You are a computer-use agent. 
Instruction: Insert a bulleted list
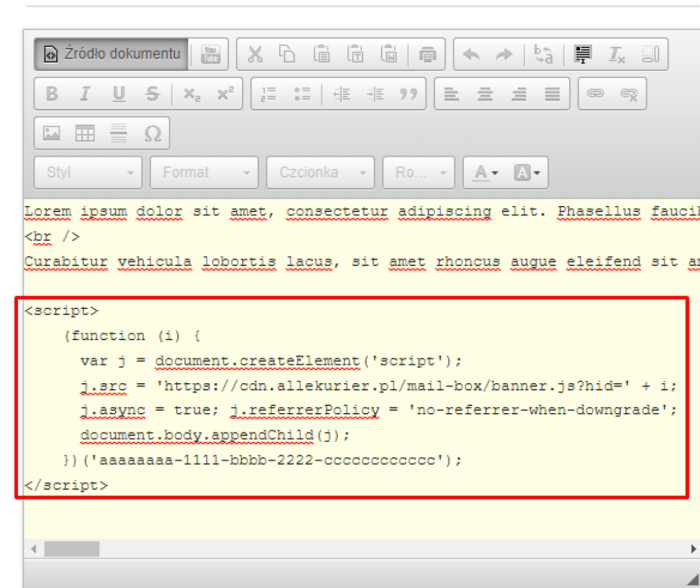tap(302, 93)
